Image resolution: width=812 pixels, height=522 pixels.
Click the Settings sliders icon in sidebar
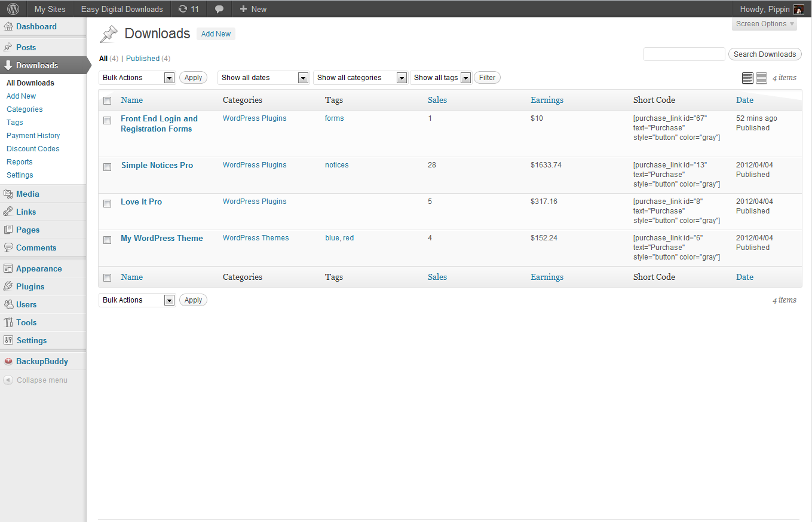pyautogui.click(x=8, y=340)
